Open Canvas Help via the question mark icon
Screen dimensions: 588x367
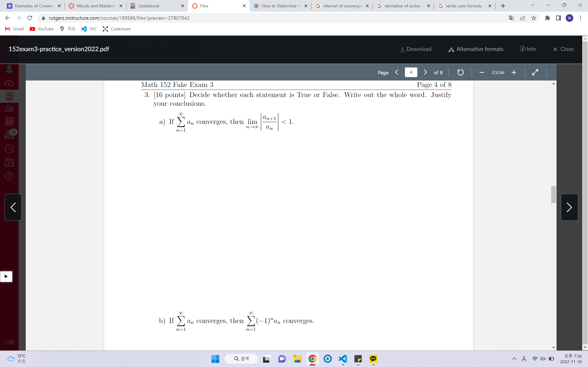click(x=9, y=176)
